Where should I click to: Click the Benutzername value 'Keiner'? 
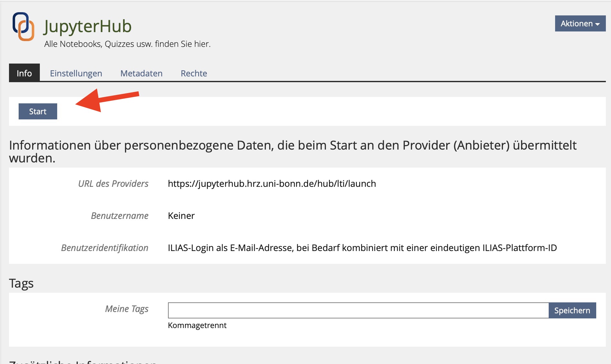click(x=181, y=216)
